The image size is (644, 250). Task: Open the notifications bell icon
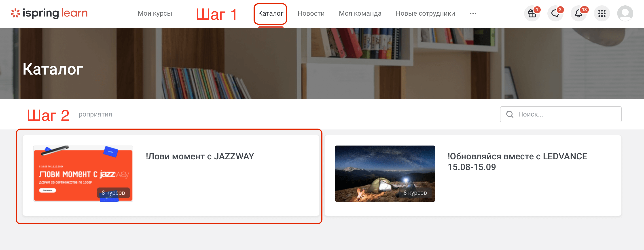click(578, 13)
